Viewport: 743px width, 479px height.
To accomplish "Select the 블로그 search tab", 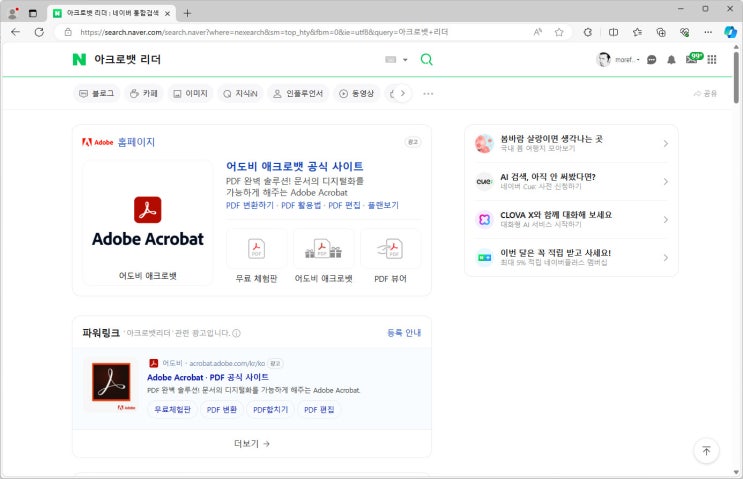I will tap(97, 93).
